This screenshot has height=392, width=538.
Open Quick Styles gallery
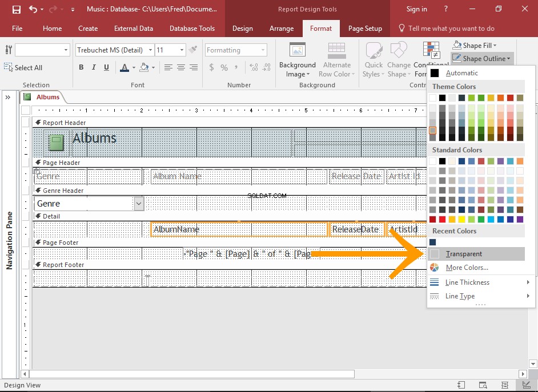[374, 60]
